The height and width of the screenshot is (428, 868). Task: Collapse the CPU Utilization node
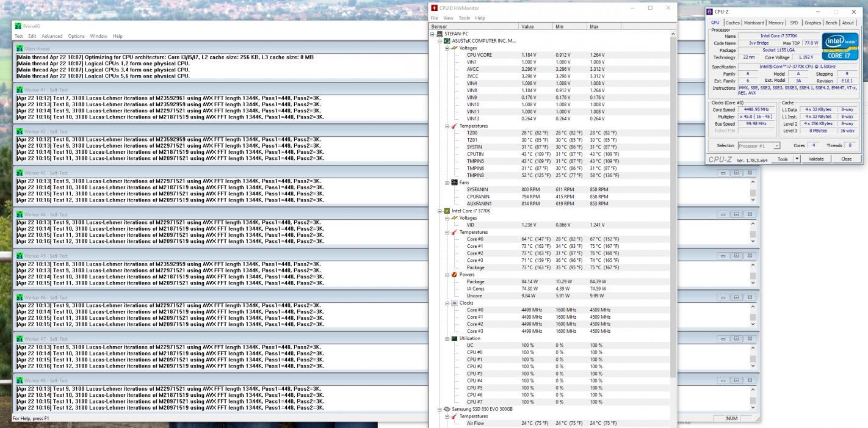447,338
